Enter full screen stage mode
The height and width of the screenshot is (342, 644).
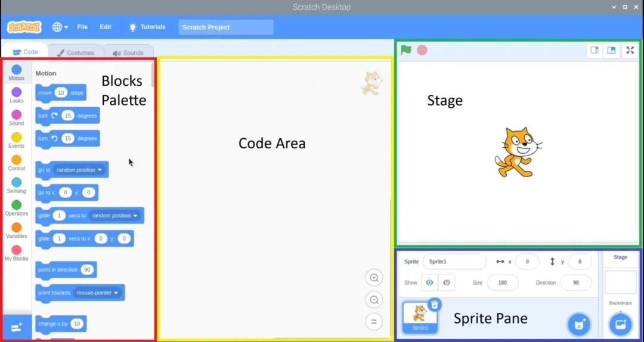pyautogui.click(x=630, y=50)
